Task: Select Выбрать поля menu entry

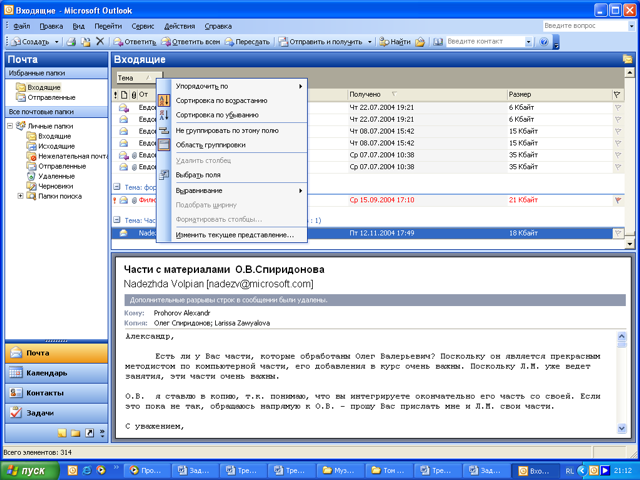Action: coord(232,175)
